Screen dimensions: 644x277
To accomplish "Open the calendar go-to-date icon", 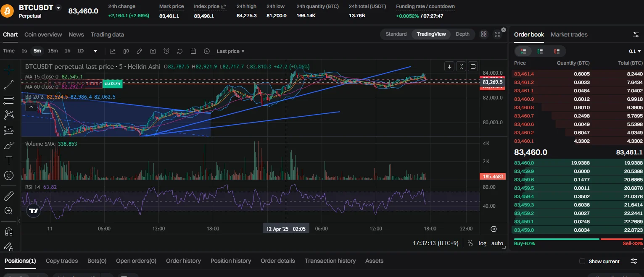I will click(193, 51).
